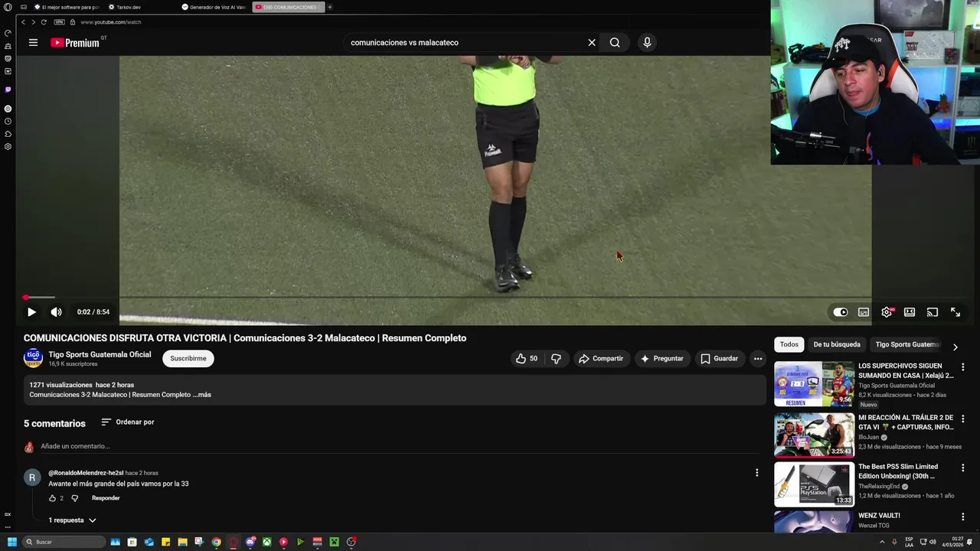Toggle the browser VPN badge
The width and height of the screenshot is (980, 551).
[x=59, y=22]
